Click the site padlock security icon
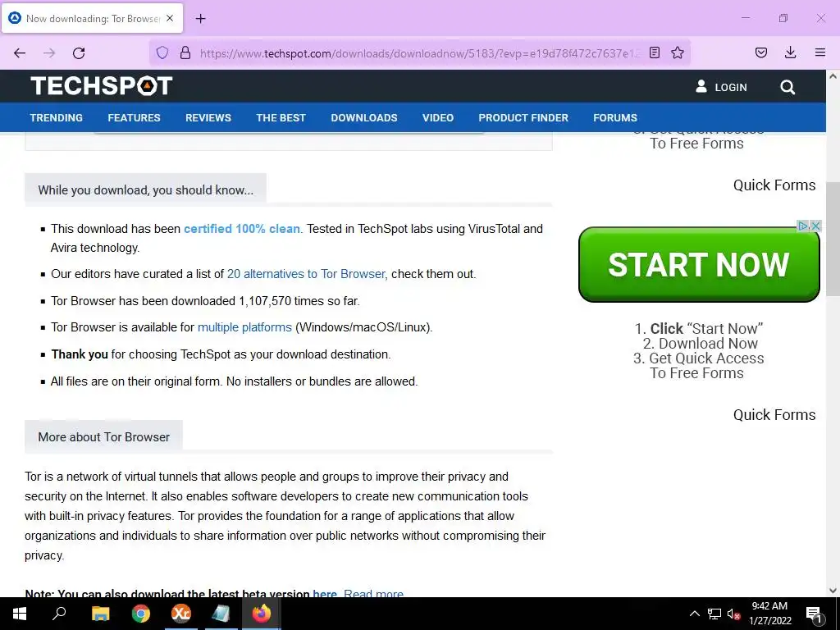 click(185, 52)
